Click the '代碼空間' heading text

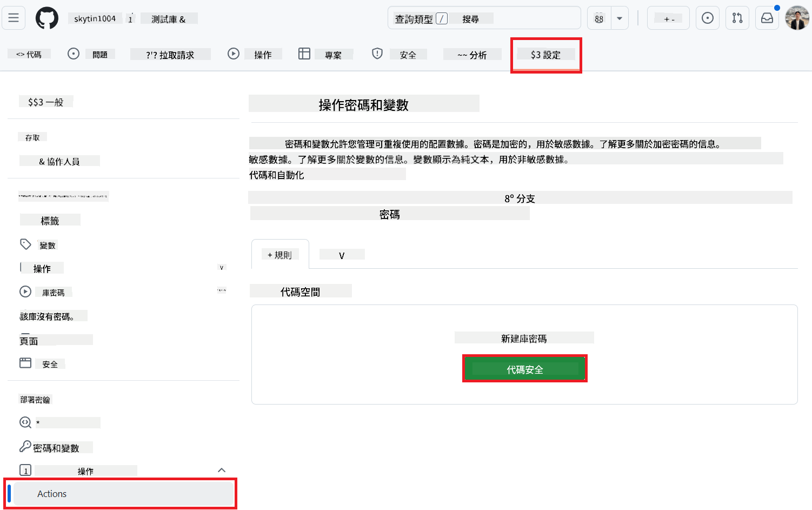pos(300,292)
